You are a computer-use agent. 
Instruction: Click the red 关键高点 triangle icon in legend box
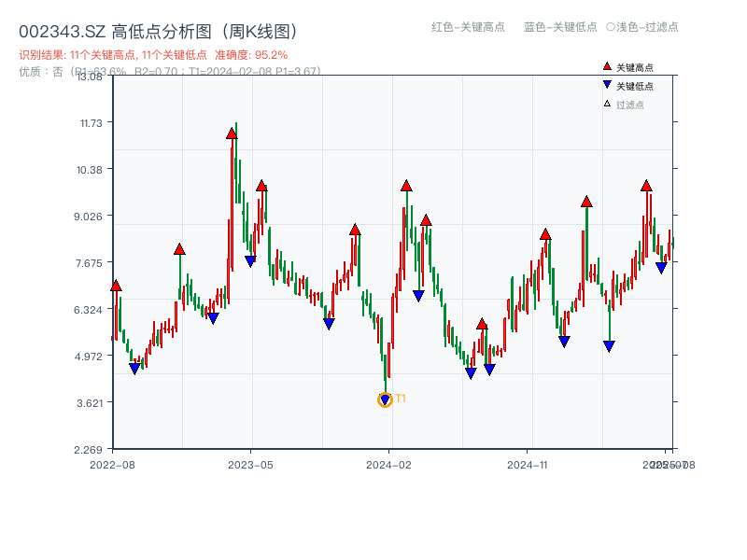pyautogui.click(x=605, y=65)
